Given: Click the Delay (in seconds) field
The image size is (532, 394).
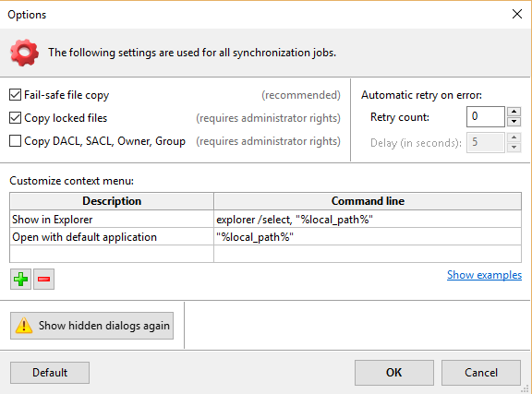Looking at the screenshot, I should 486,143.
